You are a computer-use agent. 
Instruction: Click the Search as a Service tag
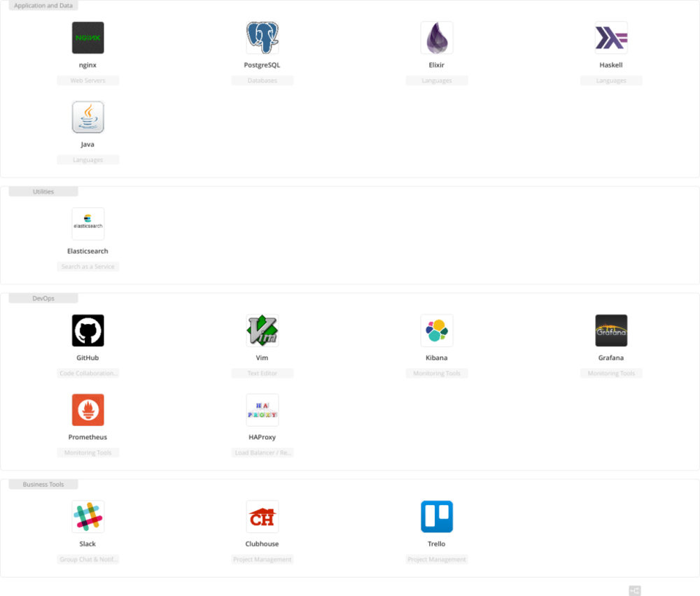coord(88,267)
